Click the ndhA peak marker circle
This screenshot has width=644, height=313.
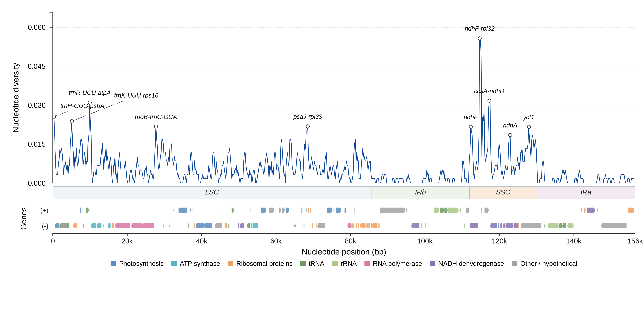(510, 135)
